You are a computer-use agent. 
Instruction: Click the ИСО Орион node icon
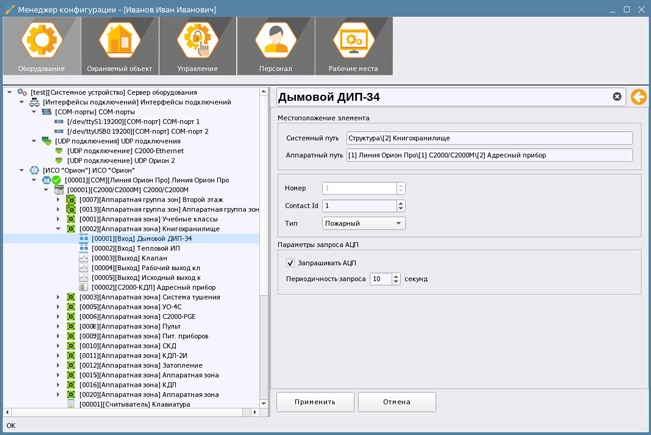tap(34, 171)
